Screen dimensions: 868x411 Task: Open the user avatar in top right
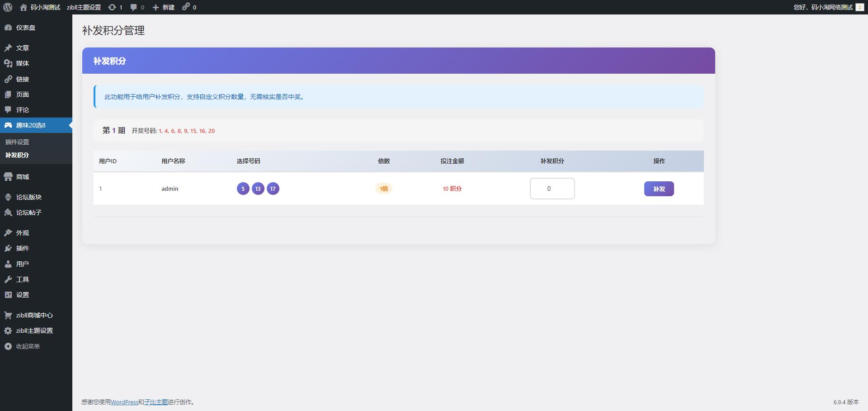(860, 7)
